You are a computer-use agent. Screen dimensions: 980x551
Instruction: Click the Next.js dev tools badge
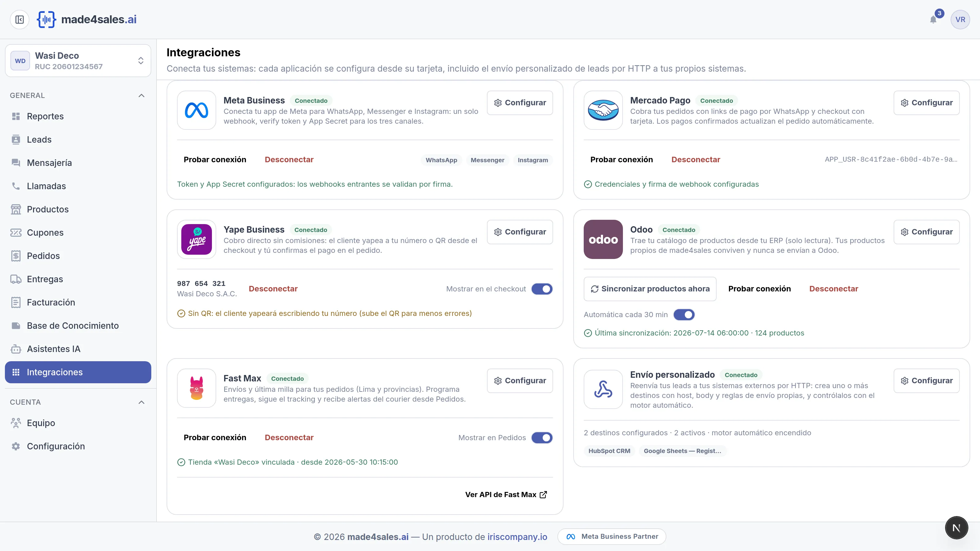tap(956, 528)
